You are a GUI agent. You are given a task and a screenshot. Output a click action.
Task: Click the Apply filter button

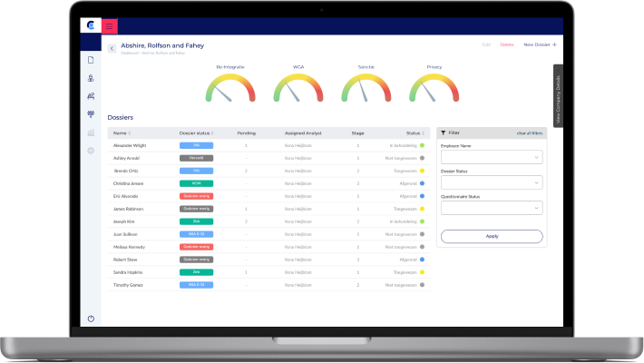click(x=492, y=236)
